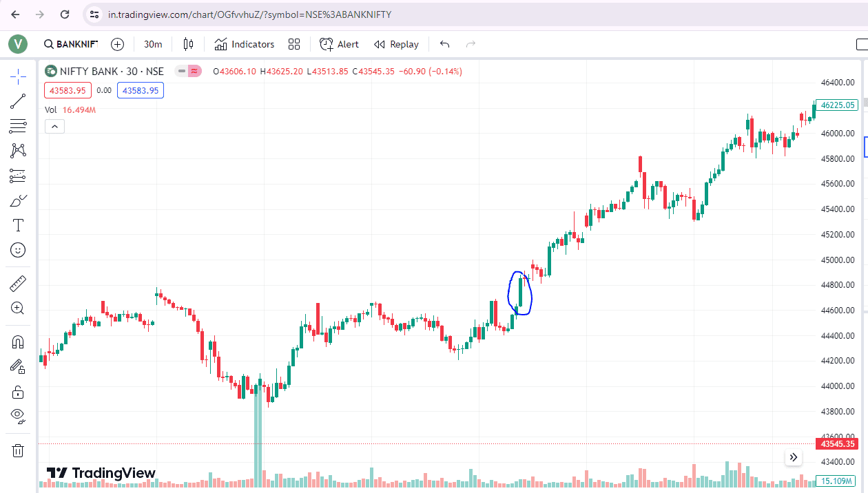Hide all drawings using eye toggle
The image size is (868, 493).
(18, 416)
